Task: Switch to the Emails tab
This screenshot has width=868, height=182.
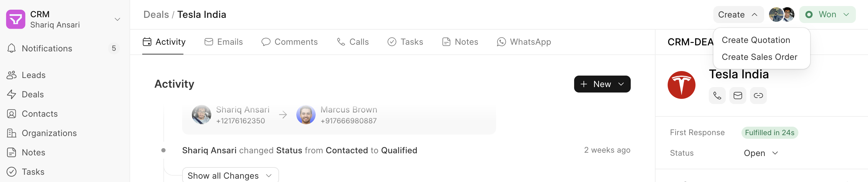Action: click(x=224, y=42)
